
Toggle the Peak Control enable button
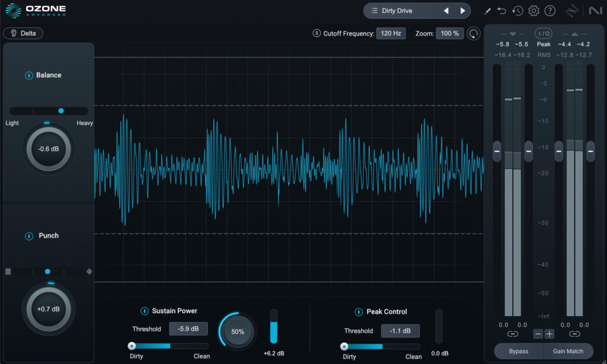tap(359, 312)
